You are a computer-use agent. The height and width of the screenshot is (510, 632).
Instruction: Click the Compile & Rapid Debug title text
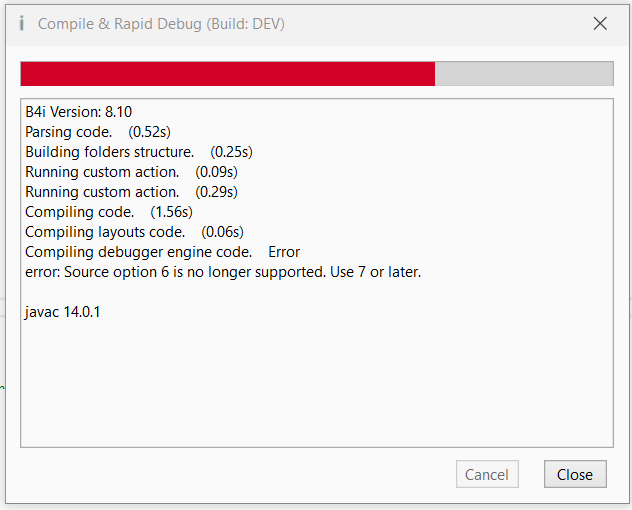pyautogui.click(x=161, y=24)
